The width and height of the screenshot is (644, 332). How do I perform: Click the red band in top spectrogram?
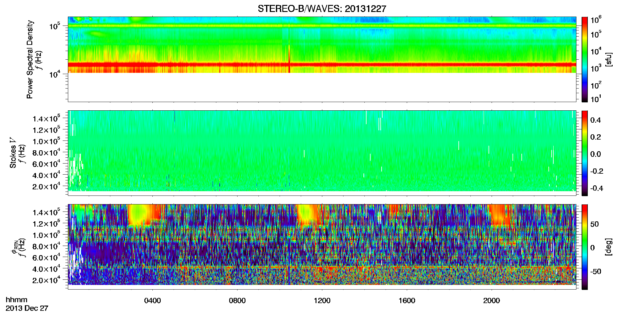322,65
